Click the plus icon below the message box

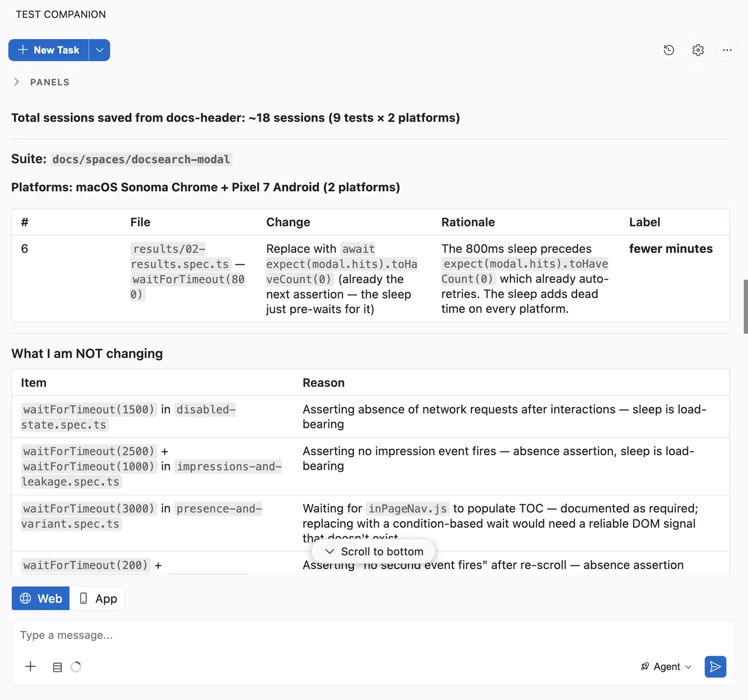[30, 666]
